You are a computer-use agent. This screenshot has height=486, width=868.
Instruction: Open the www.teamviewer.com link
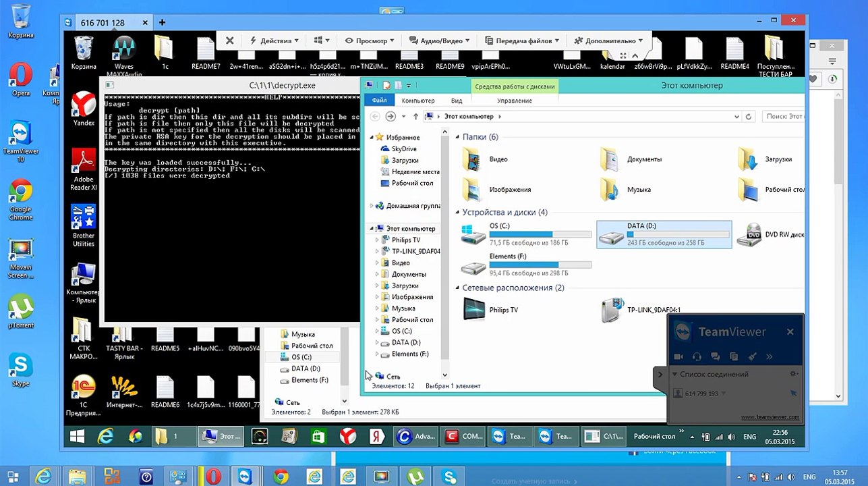pos(770,417)
